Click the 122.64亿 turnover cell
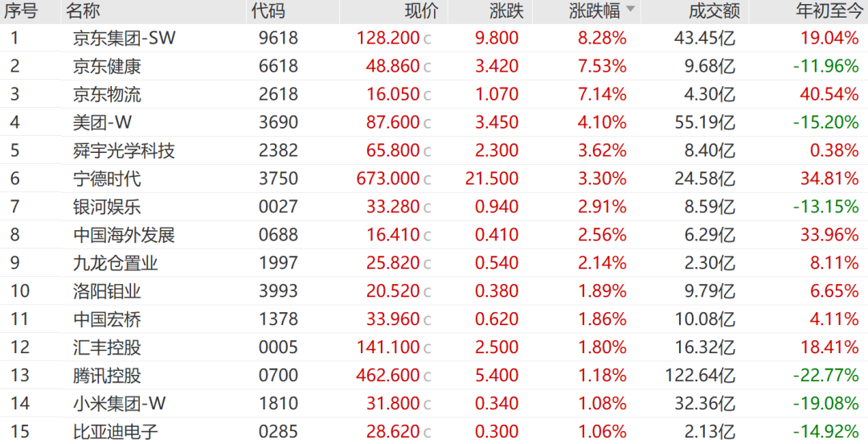The image size is (868, 444). (700, 376)
